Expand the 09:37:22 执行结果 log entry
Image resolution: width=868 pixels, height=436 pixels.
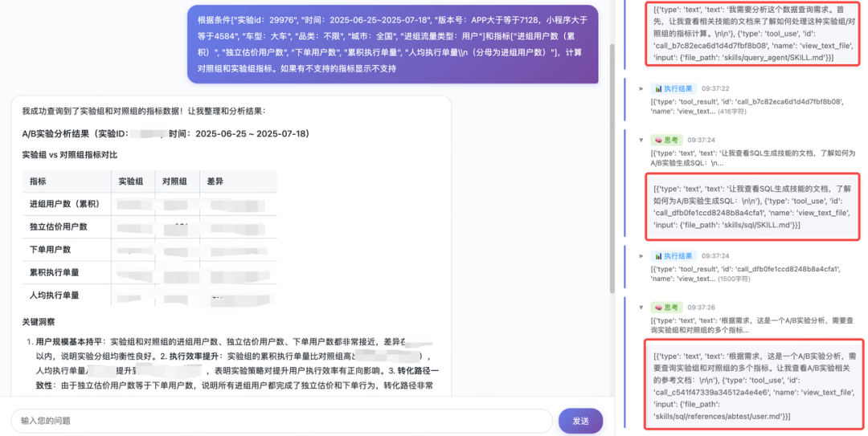click(x=641, y=88)
